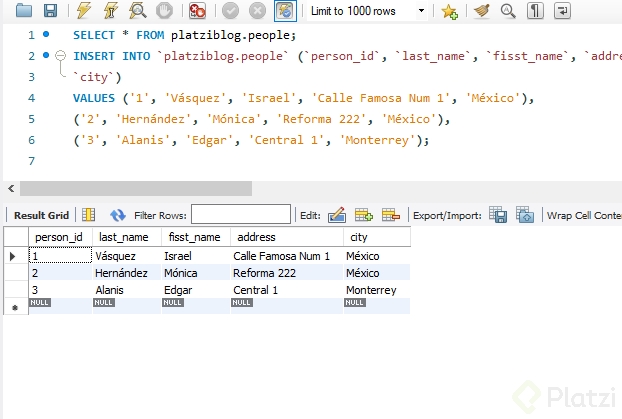Select the Edgar cell
Image resolution: width=622 pixels, height=419 pixels.
pos(196,290)
